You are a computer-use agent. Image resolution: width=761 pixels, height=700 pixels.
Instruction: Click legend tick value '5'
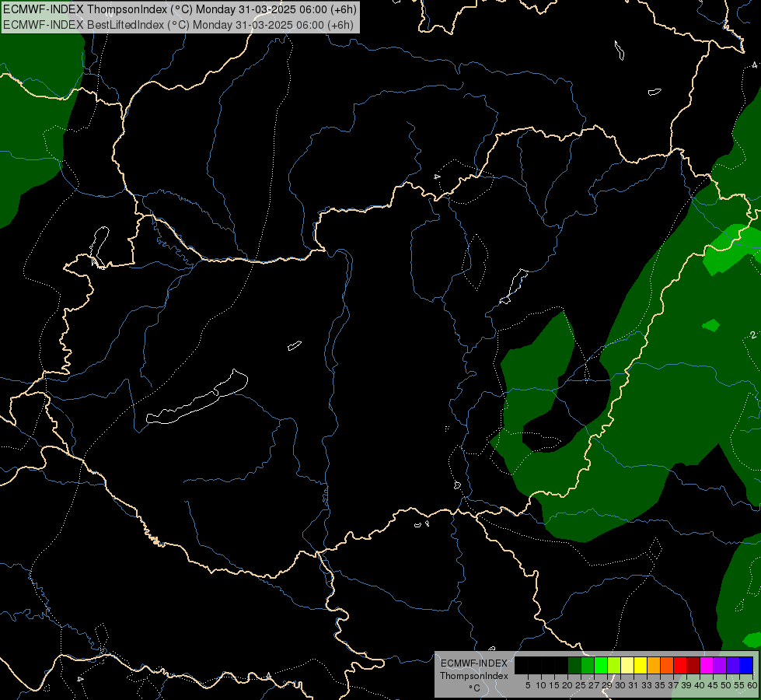coord(528,685)
